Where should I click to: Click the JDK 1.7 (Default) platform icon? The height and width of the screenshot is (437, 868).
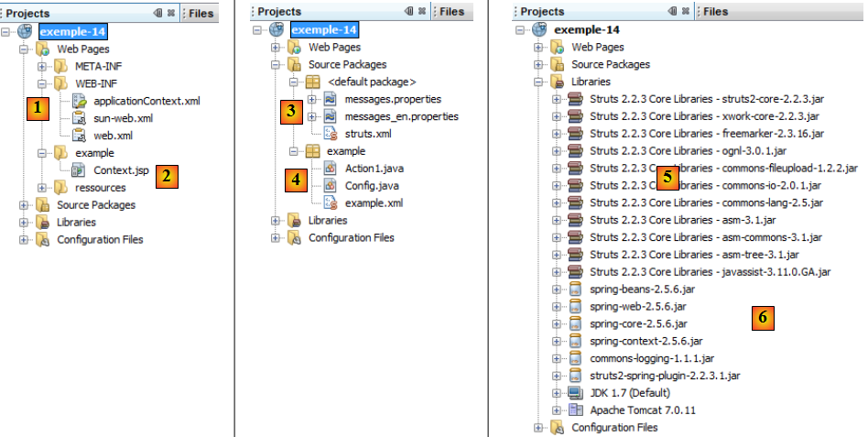click(576, 393)
